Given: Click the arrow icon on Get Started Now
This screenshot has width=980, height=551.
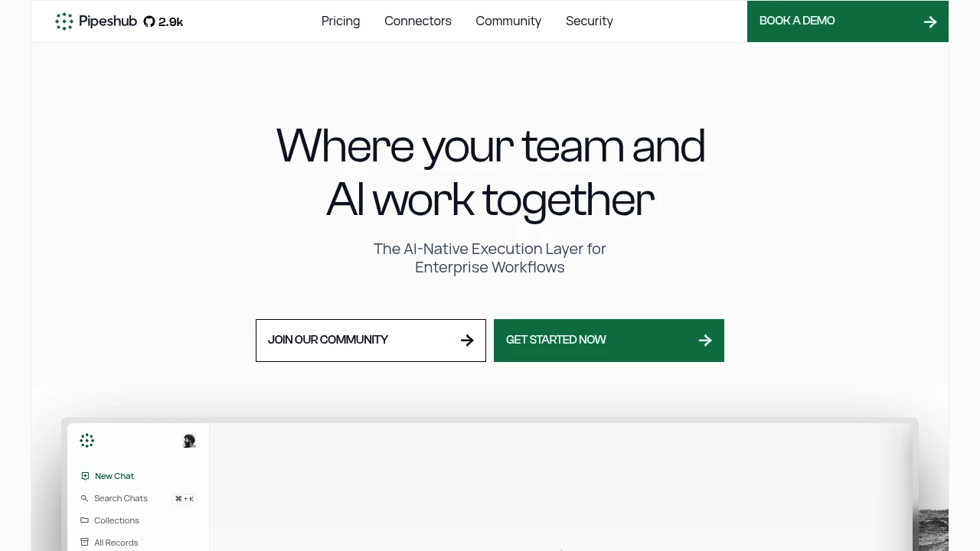Looking at the screenshot, I should pyautogui.click(x=705, y=341).
